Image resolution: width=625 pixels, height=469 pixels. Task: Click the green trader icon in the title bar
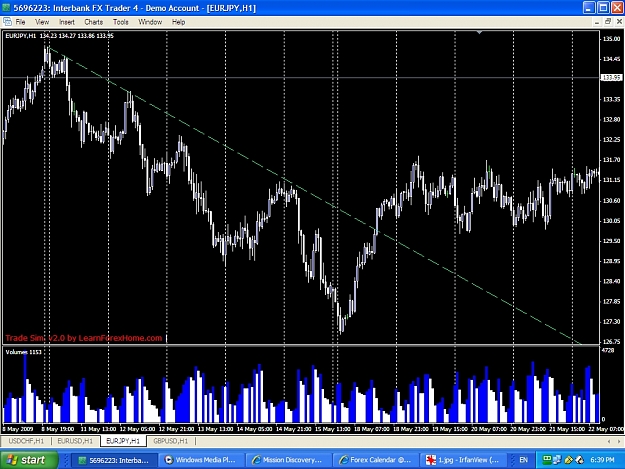point(6,8)
